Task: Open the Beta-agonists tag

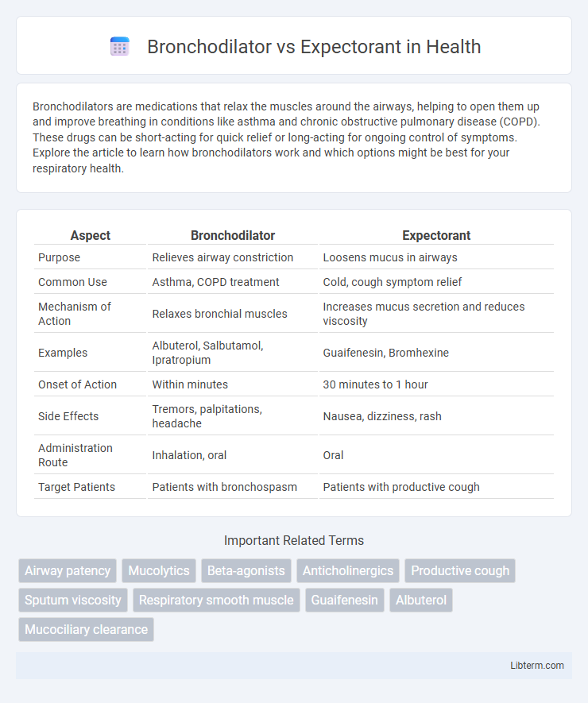Action: coord(246,570)
